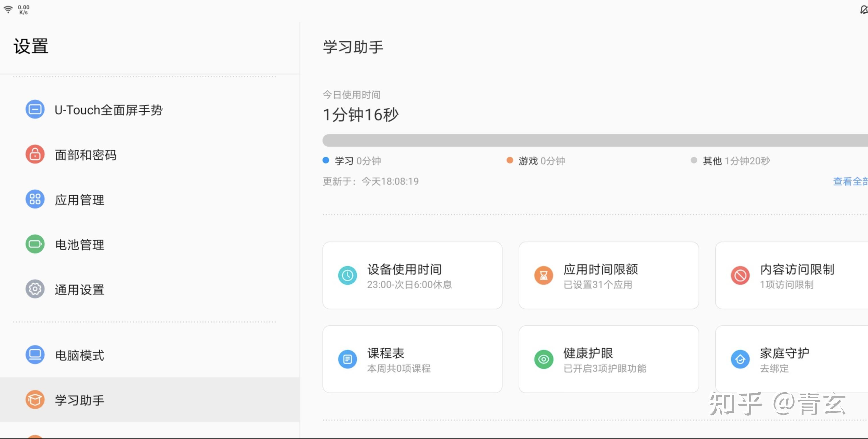Click the App Management grid icon
Screen dimensions: 868x439
tap(35, 200)
